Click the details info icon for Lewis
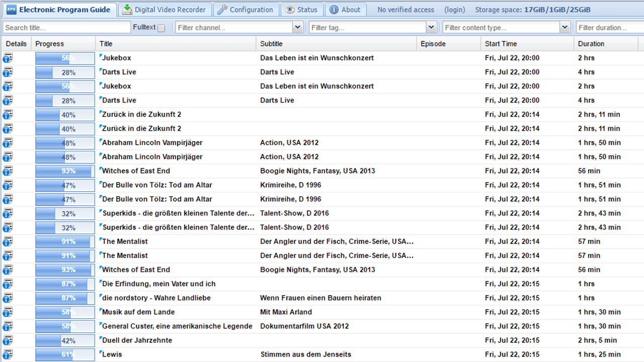 8,354
